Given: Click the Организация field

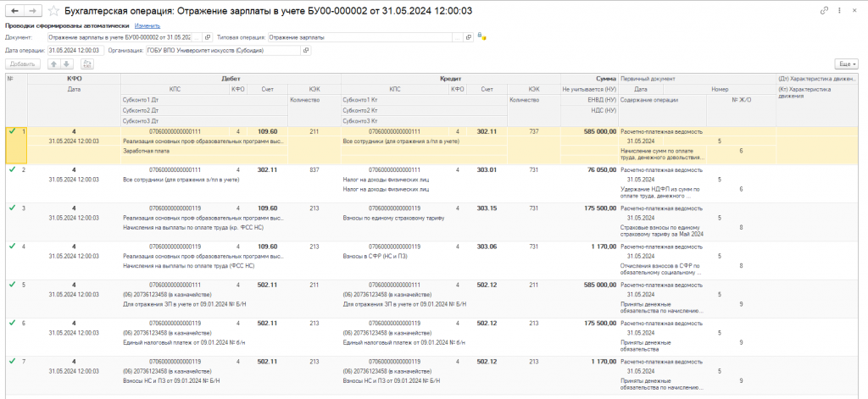Looking at the screenshot, I should point(223,50).
